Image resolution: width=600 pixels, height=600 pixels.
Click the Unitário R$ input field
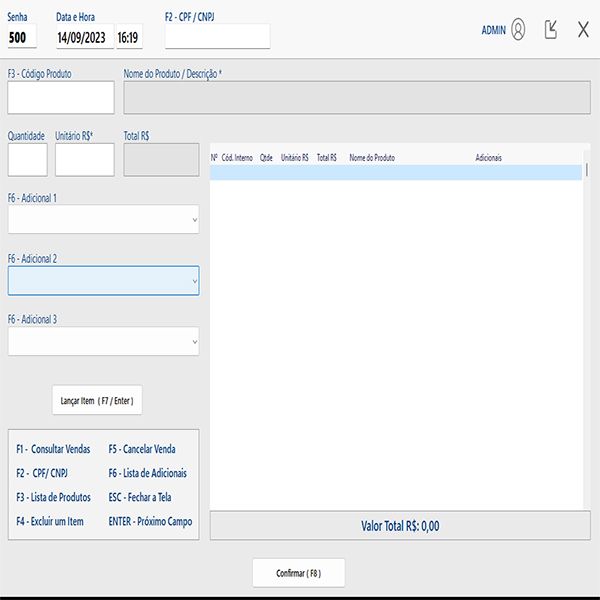tap(85, 160)
